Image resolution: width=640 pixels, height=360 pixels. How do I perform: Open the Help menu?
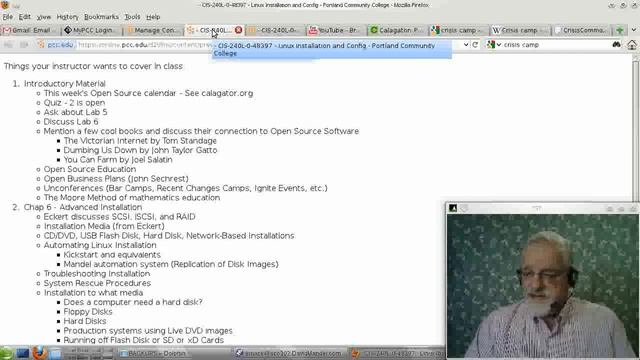tap(153, 17)
